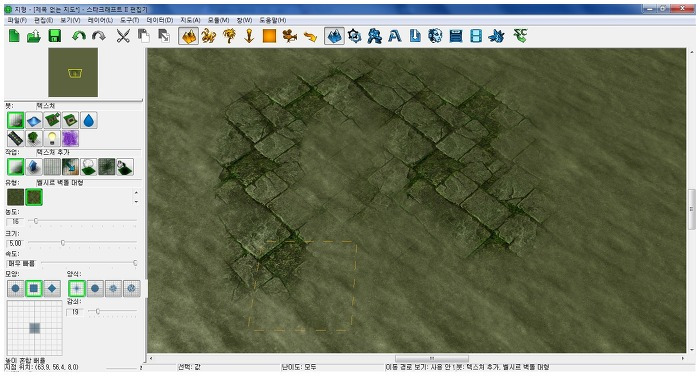Pick the first dark moss texture swatch
This screenshot has width=700, height=376.
point(16,197)
